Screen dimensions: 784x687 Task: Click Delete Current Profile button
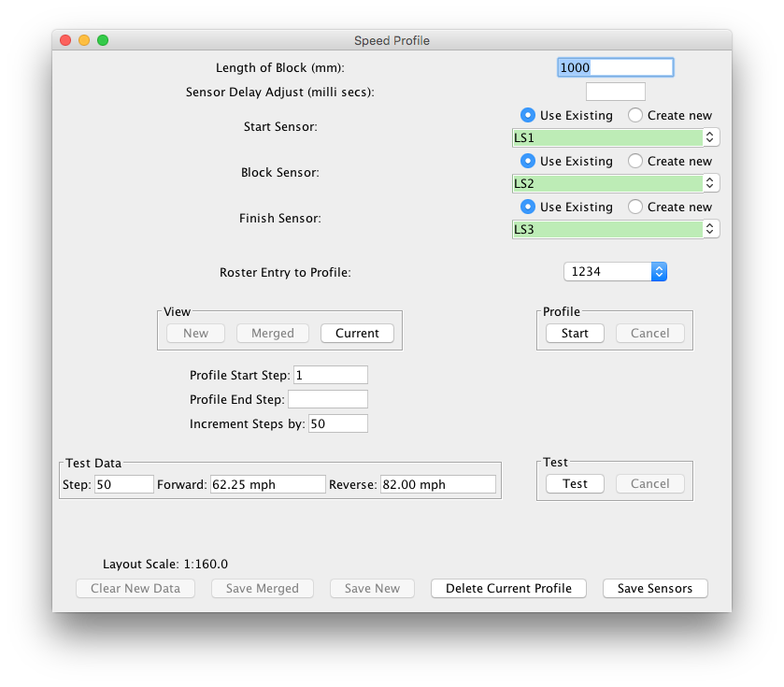tap(508, 588)
